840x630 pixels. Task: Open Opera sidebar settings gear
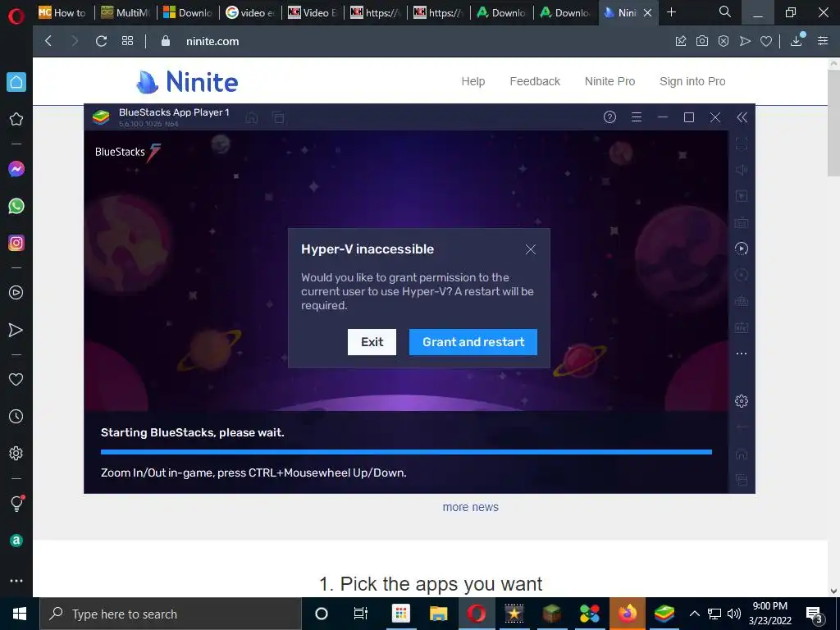coord(16,453)
